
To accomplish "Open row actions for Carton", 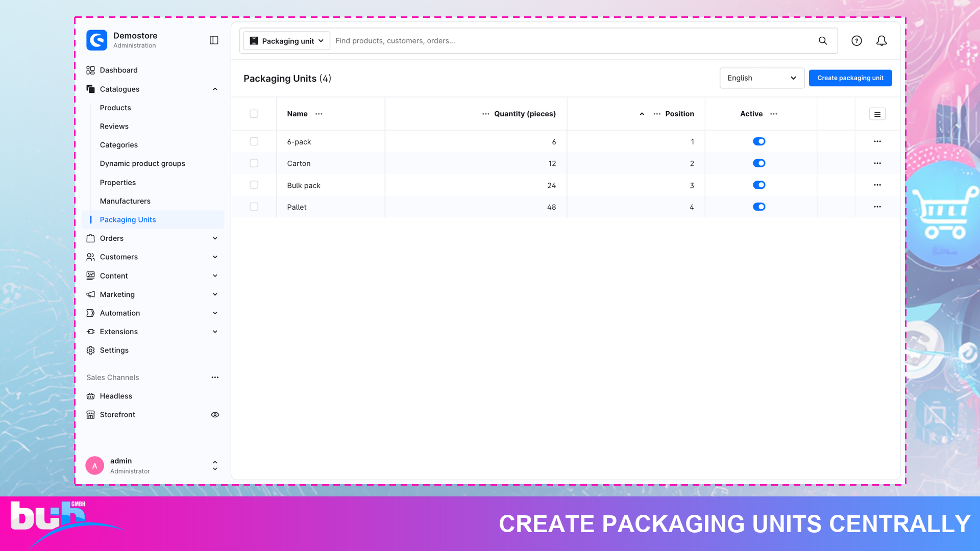I will pyautogui.click(x=877, y=163).
